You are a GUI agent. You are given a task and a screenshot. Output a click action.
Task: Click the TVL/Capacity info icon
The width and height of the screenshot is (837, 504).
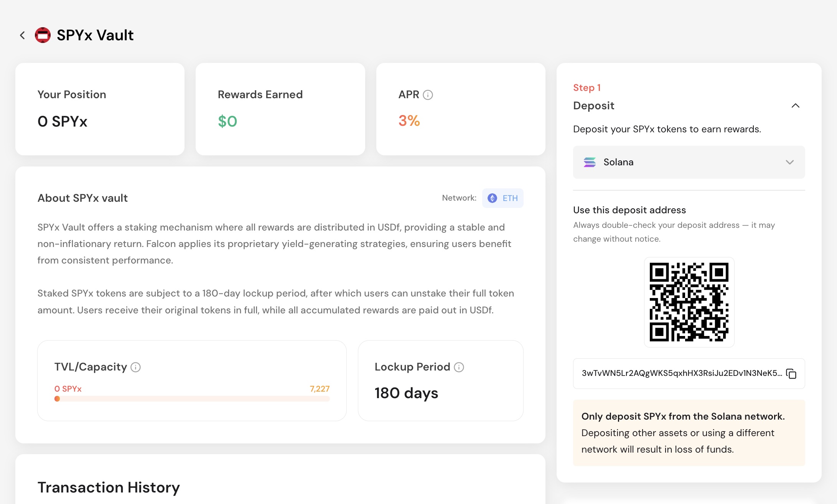click(x=135, y=367)
